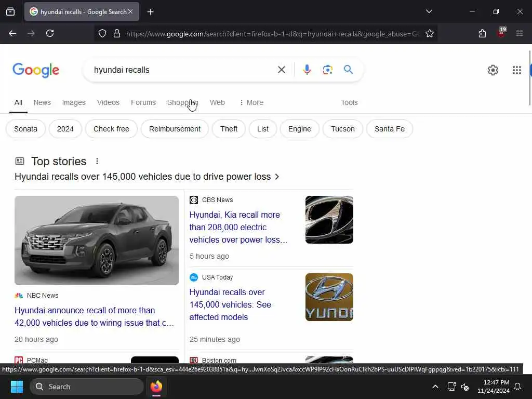Select the All results tab
Viewport: 532px width, 399px height.
(x=18, y=102)
